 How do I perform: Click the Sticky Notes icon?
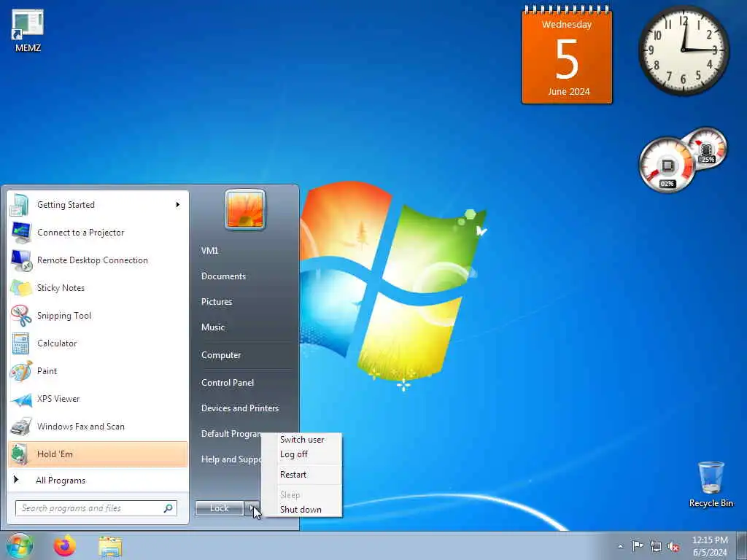coord(21,287)
